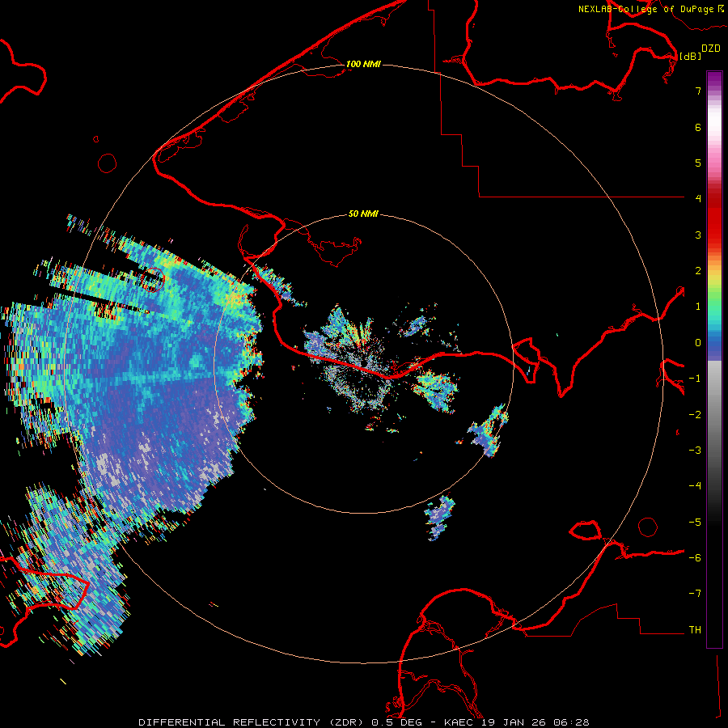Click the 7 value on the color scale
728x728 pixels.
click(x=698, y=91)
